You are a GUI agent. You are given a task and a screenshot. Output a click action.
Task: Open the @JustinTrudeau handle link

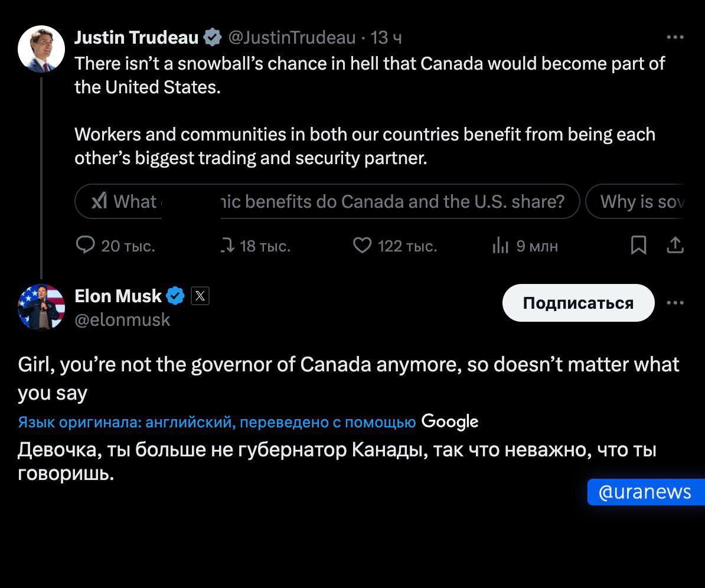click(x=292, y=38)
